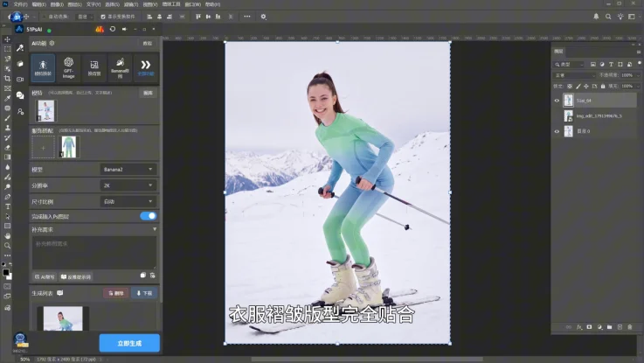
Task: Select the Rectangle shape tool
Action: coord(7,226)
